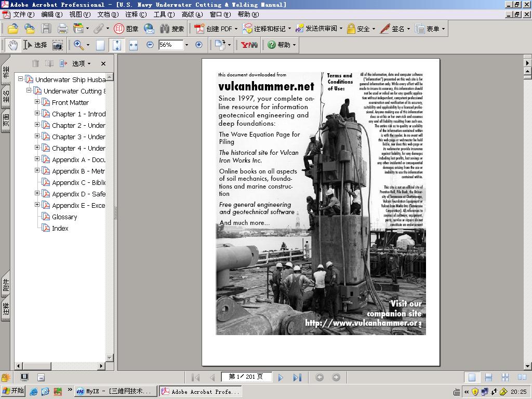Zoom in with the plus button

tap(199, 45)
